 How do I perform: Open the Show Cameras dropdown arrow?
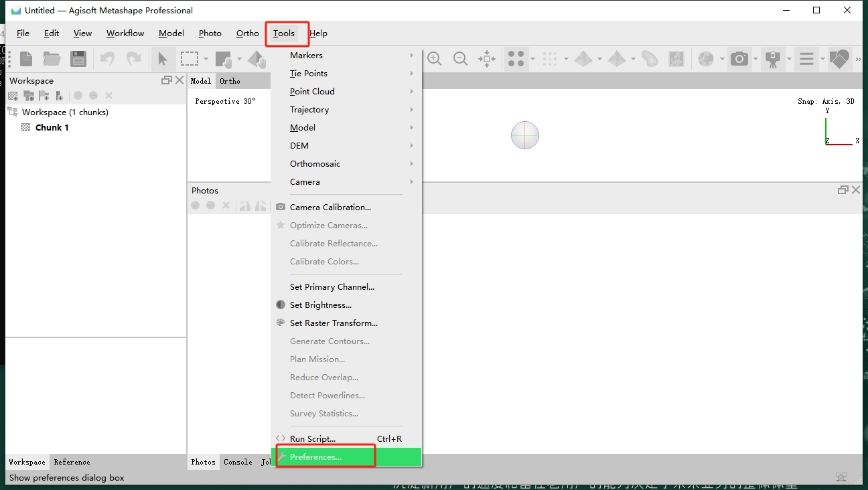point(755,59)
